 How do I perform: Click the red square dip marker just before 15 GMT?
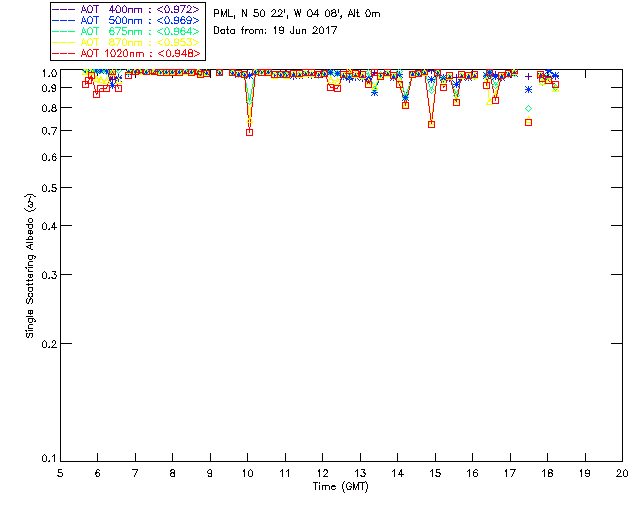coord(431,125)
